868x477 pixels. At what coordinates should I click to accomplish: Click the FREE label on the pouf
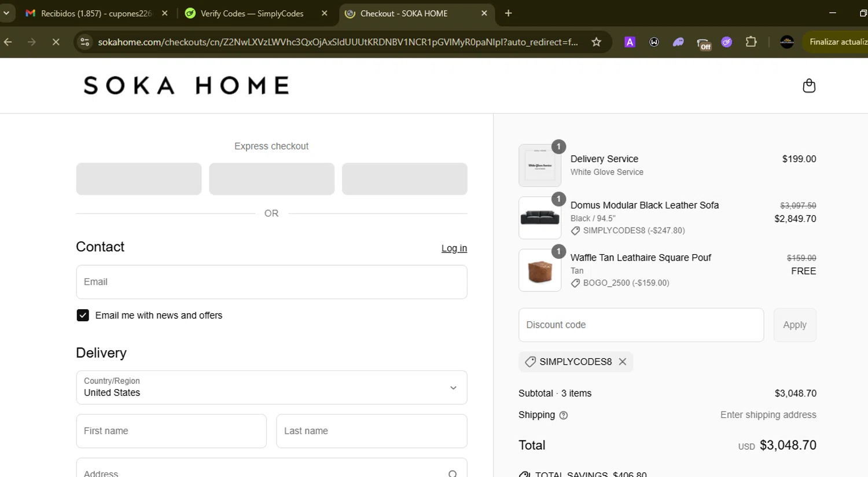coord(803,271)
